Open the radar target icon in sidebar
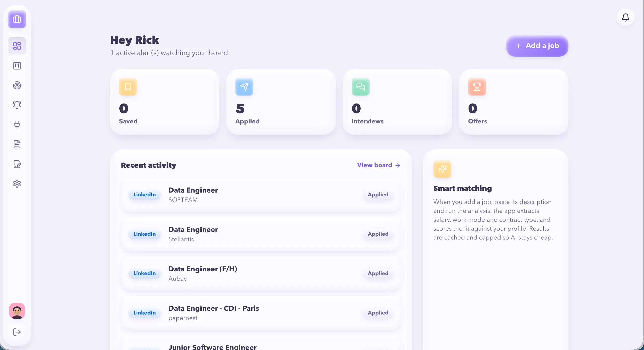The height and width of the screenshot is (350, 644). (17, 85)
